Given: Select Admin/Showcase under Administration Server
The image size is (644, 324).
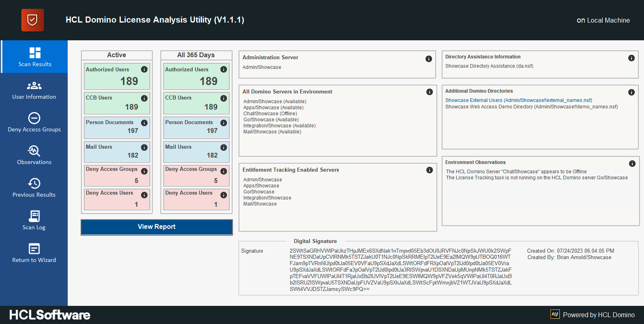Looking at the screenshot, I should click(262, 67).
